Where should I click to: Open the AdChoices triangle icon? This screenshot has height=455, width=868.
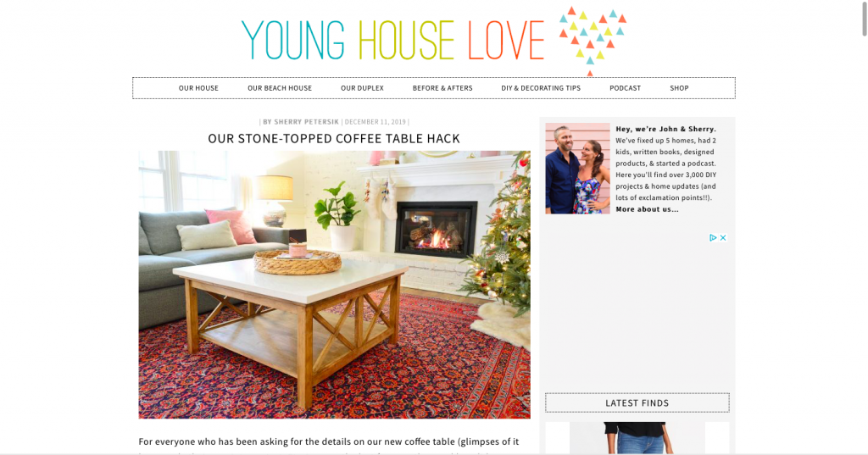point(713,237)
